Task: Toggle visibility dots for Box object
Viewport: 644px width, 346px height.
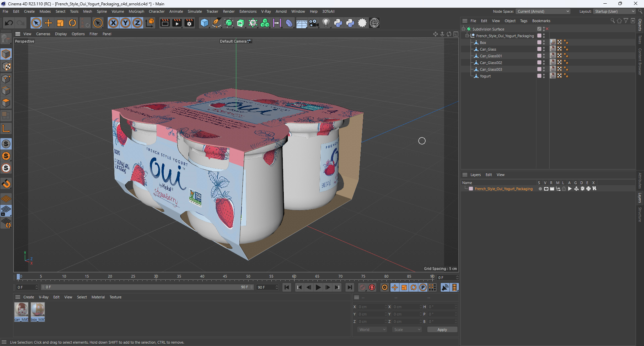Action: click(x=544, y=43)
